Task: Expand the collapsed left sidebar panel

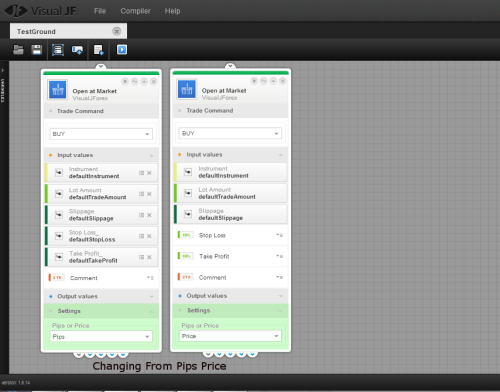Action: pyautogui.click(x=3, y=70)
